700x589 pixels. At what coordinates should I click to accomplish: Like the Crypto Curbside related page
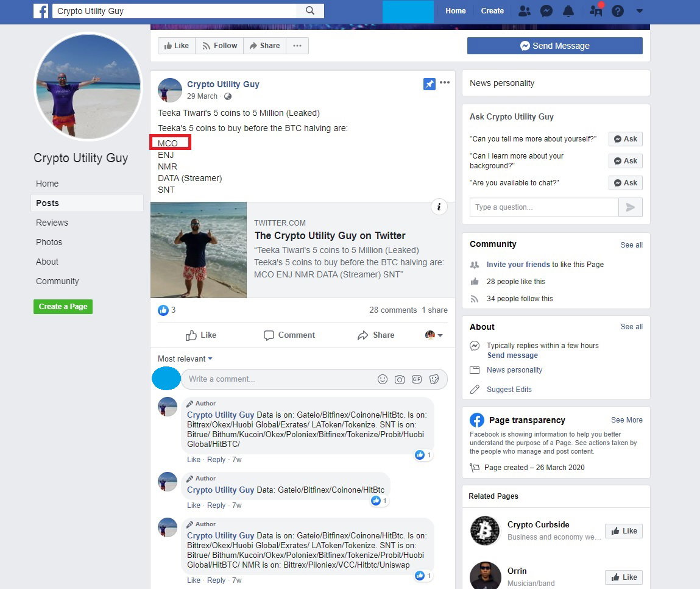click(624, 531)
